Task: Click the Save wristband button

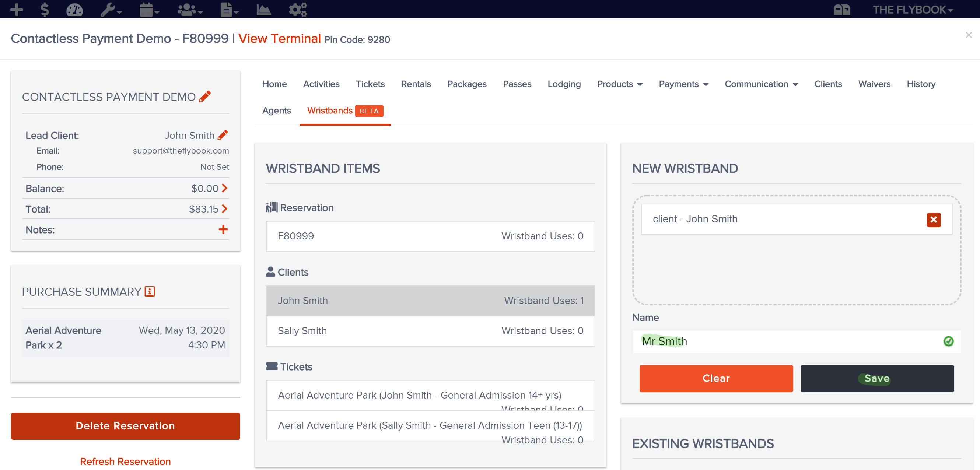Action: 876,378
